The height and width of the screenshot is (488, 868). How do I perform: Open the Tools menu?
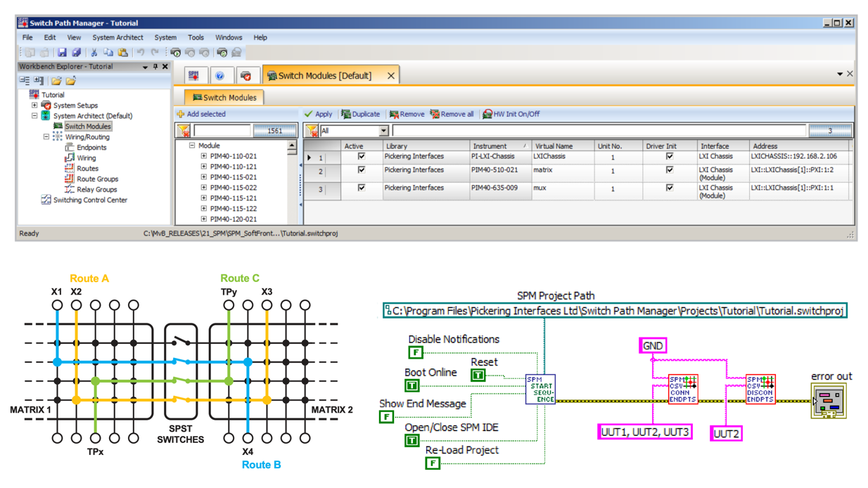(196, 37)
